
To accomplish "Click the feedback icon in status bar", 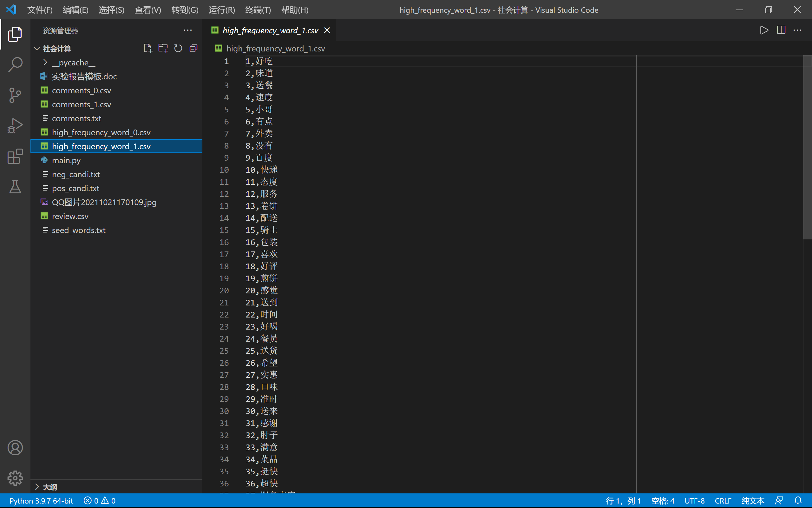I will coord(779,501).
